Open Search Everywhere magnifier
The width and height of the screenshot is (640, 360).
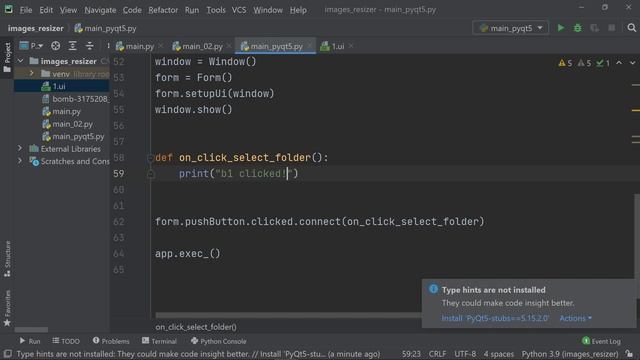631,28
